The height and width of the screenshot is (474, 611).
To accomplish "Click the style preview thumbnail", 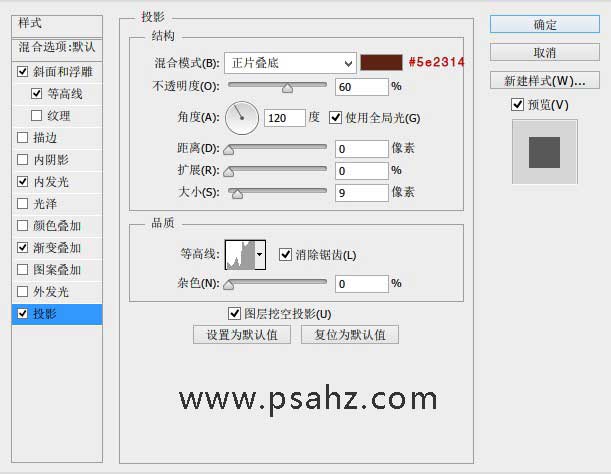I will click(x=544, y=151).
